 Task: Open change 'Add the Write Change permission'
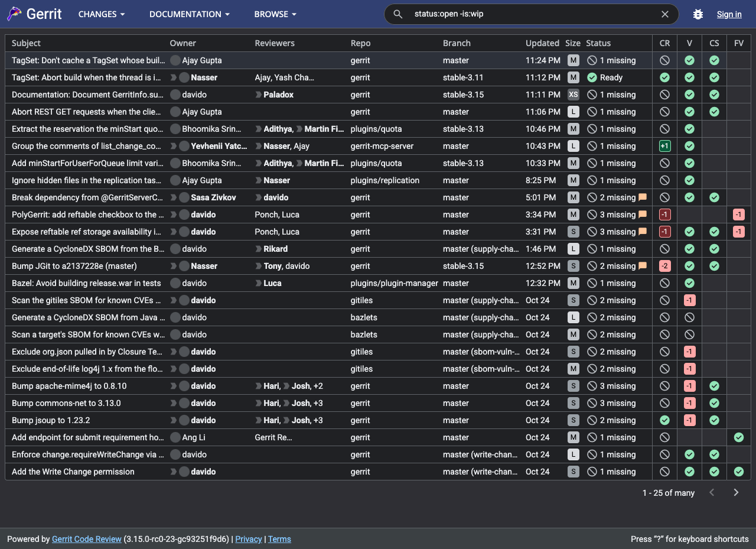click(x=73, y=472)
